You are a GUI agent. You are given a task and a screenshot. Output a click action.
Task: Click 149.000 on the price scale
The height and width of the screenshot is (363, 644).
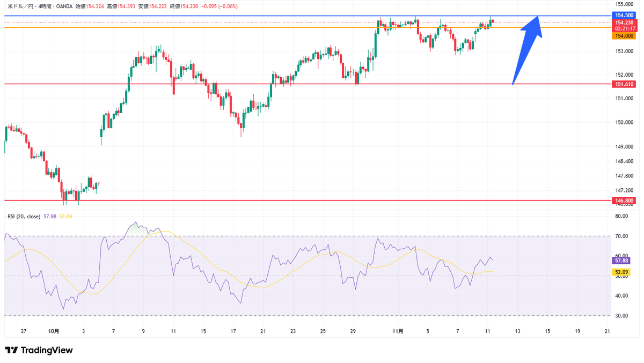coord(624,147)
